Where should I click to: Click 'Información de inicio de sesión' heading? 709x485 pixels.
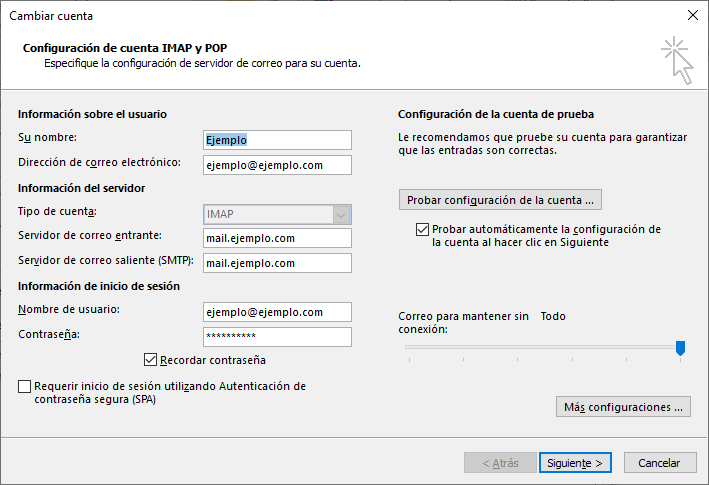[99, 286]
